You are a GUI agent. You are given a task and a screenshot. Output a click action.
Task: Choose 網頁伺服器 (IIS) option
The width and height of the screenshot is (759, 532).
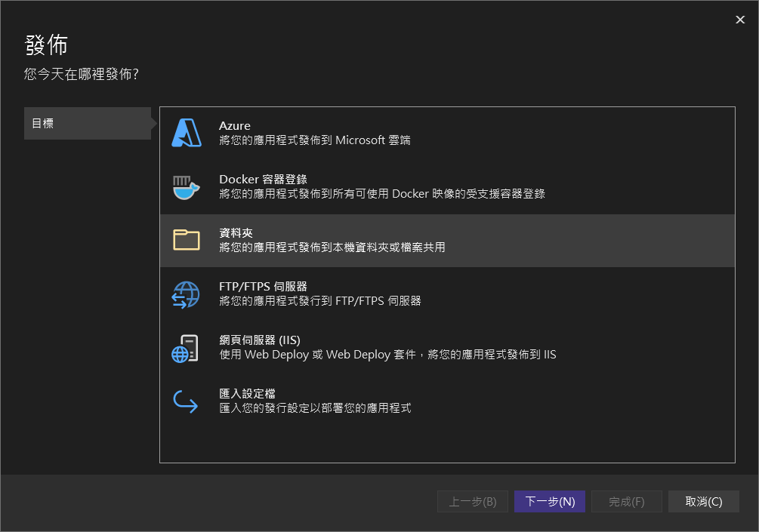(x=260, y=340)
